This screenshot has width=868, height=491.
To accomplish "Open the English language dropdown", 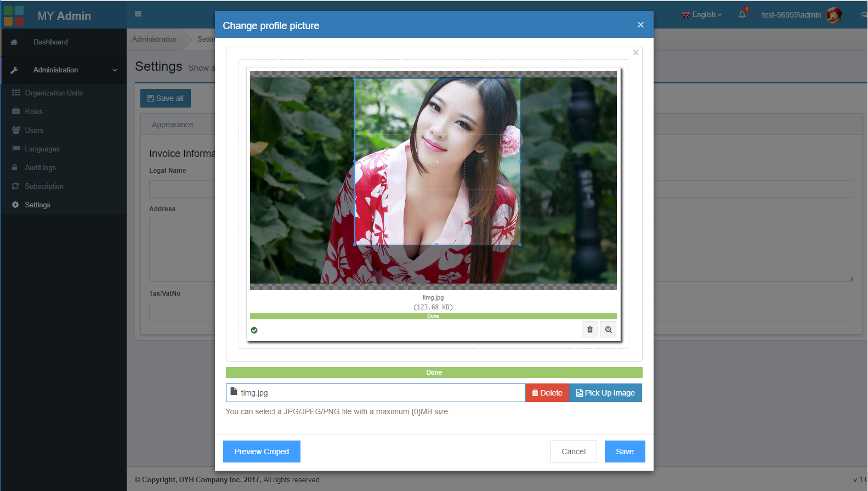I will (x=702, y=15).
